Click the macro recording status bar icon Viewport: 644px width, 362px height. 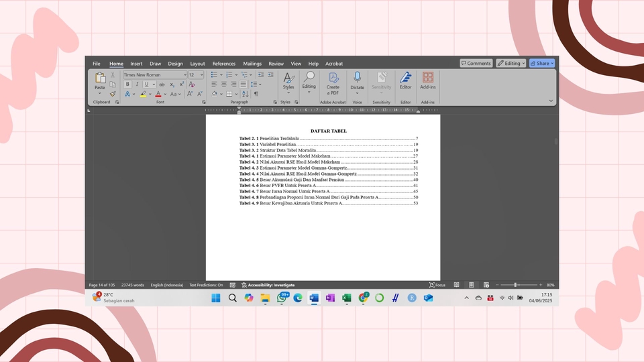pyautogui.click(x=233, y=285)
